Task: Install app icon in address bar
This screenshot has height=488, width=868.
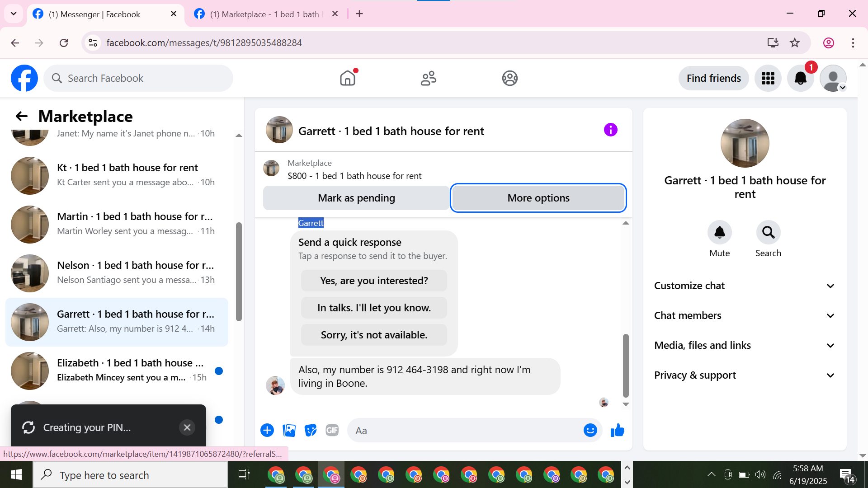Action: (x=773, y=42)
